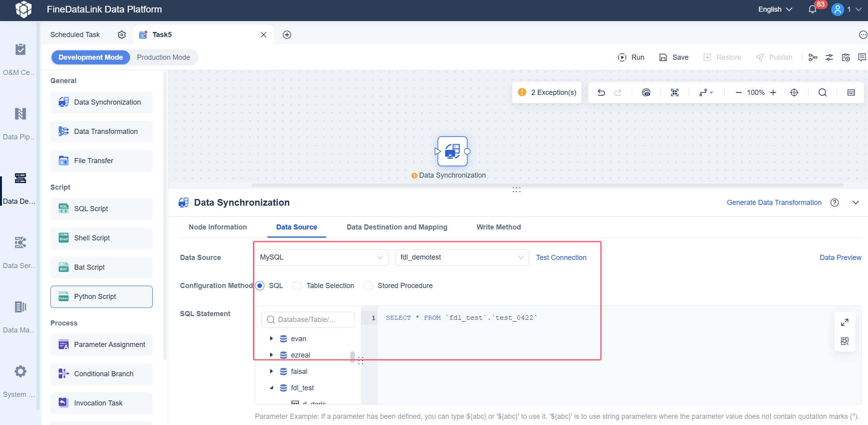The width and height of the screenshot is (868, 425).
Task: Open the O&M Center sidebar icon
Action: (20, 50)
